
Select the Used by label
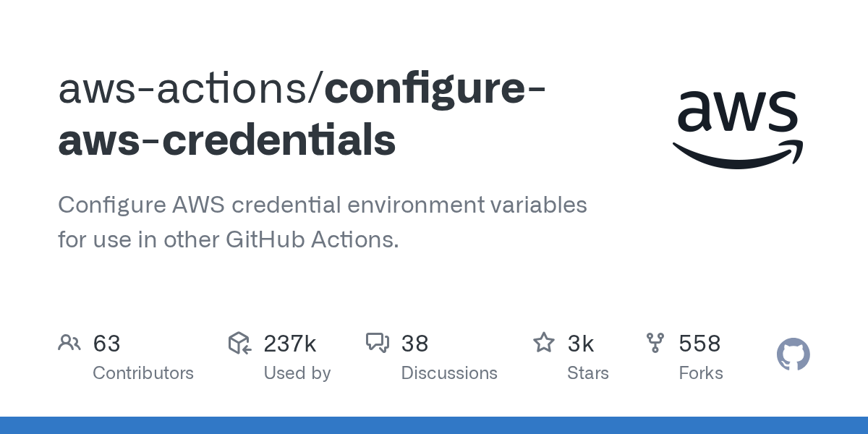(297, 373)
